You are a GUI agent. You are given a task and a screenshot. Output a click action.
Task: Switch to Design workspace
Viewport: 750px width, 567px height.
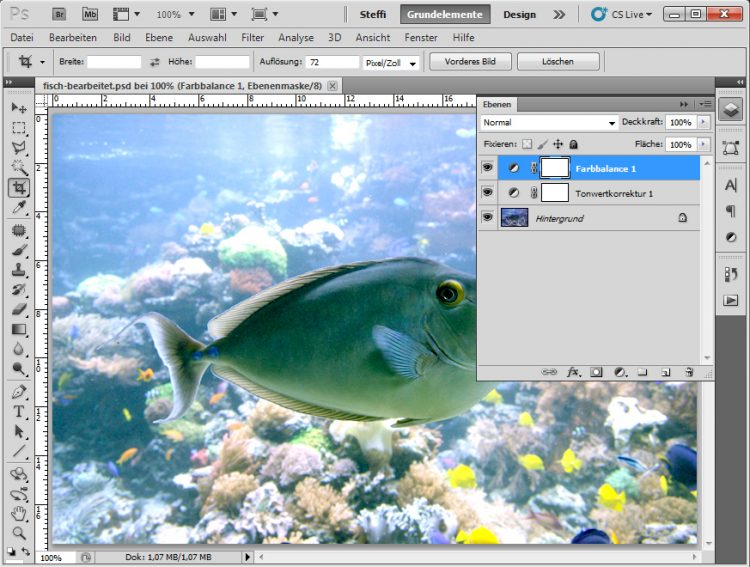pyautogui.click(x=519, y=14)
